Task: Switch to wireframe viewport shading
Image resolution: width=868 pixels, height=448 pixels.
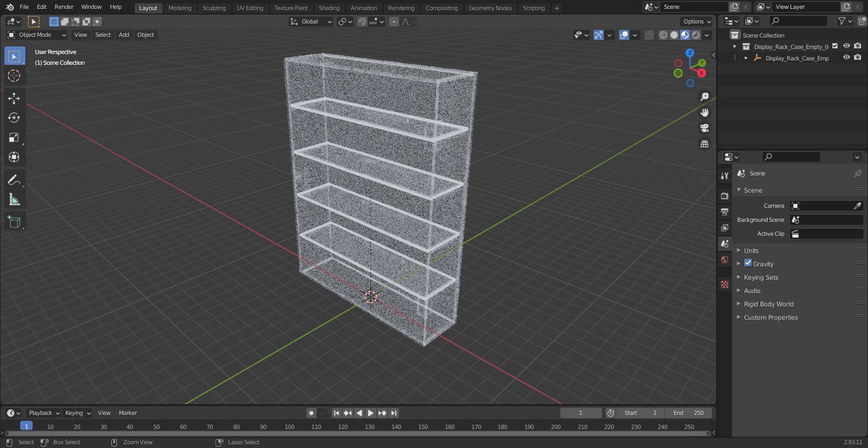Action: (x=663, y=35)
